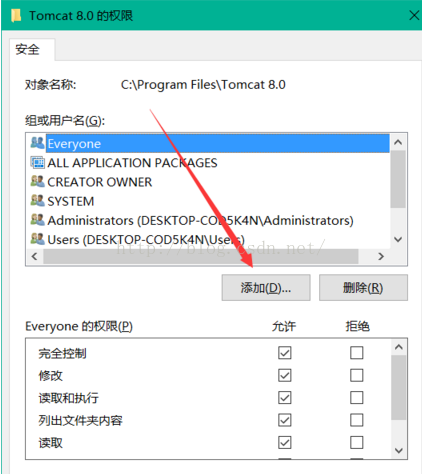The image size is (422, 474).
Task: Click the 删除(R) button
Action: (363, 288)
